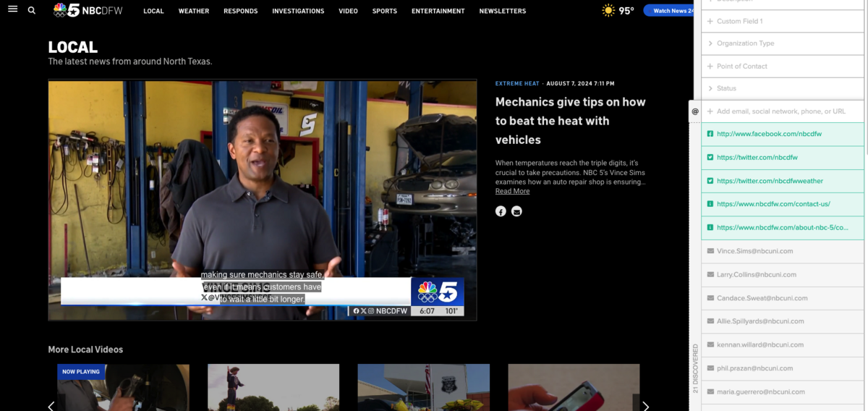
Task: Click the Facebook icon beside nbcdfw URL
Action: [710, 134]
